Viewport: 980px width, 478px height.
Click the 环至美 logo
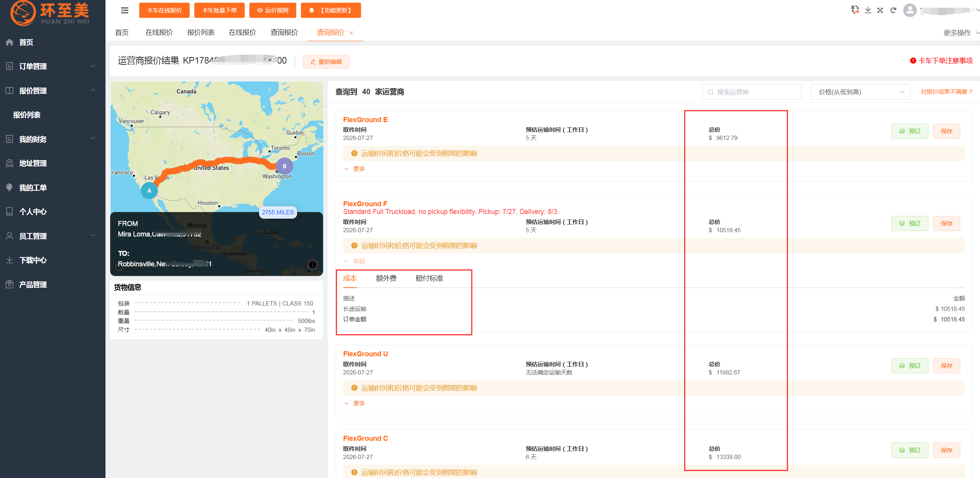50,13
